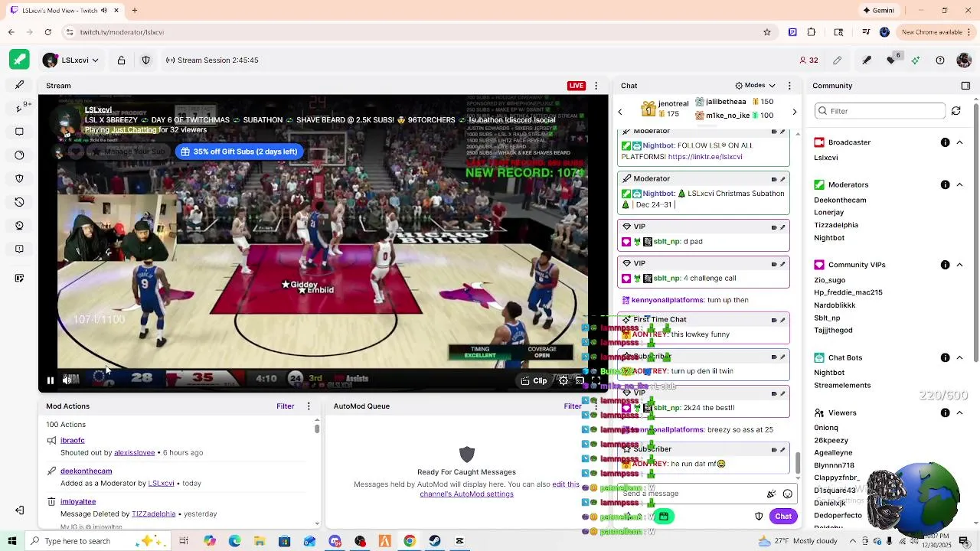Click the green sparkle icon in top bar
Image resolution: width=980 pixels, height=551 pixels.
point(915,60)
